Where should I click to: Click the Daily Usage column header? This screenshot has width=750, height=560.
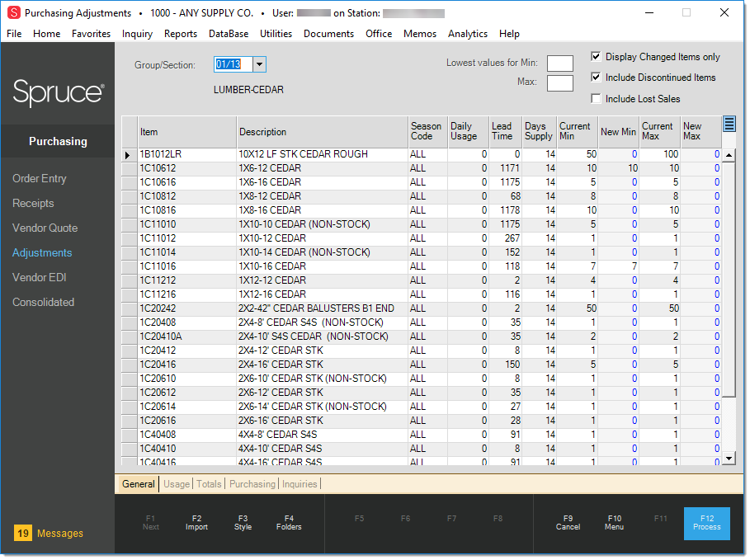click(469, 131)
